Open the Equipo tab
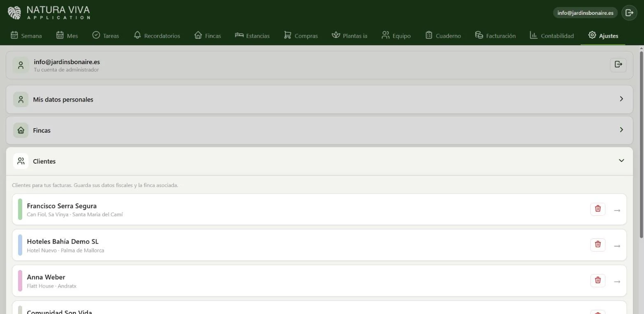 pos(396,36)
